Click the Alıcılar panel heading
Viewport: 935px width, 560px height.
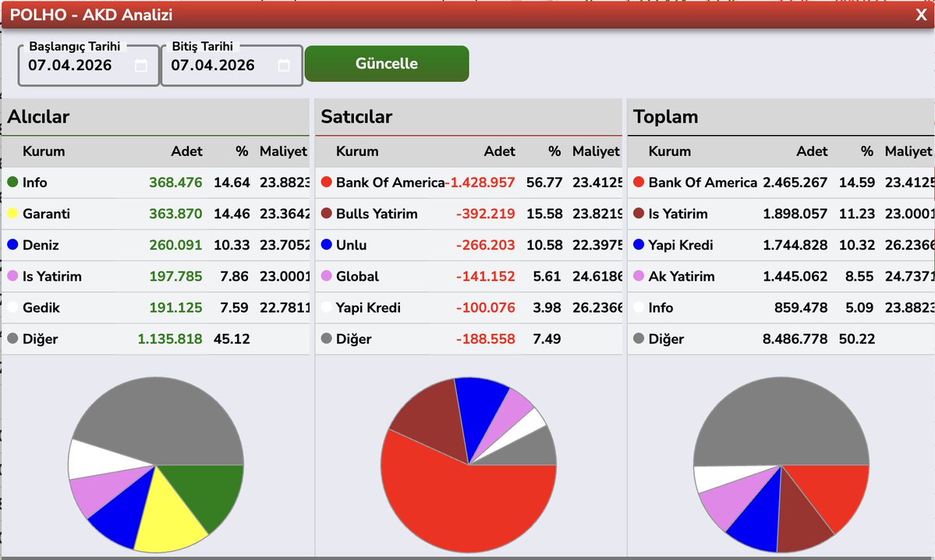tap(38, 117)
